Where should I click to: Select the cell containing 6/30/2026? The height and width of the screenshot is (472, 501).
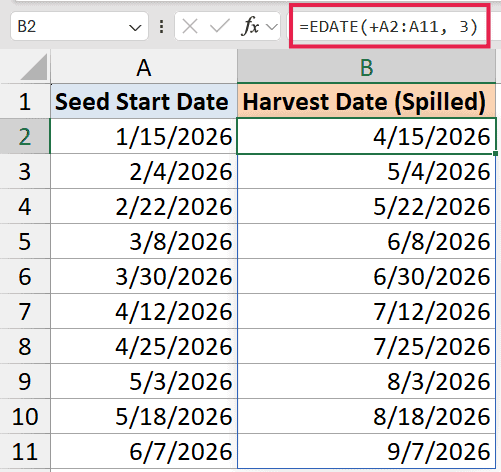pyautogui.click(x=366, y=276)
